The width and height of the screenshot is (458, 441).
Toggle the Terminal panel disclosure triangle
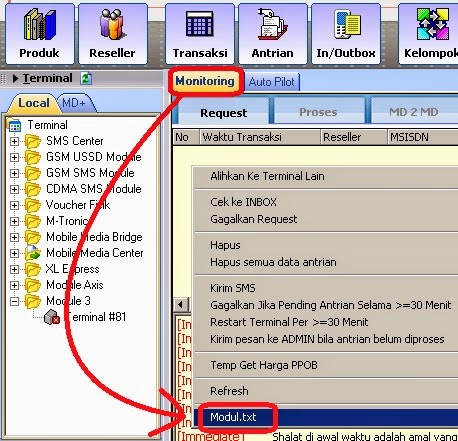click(15, 79)
